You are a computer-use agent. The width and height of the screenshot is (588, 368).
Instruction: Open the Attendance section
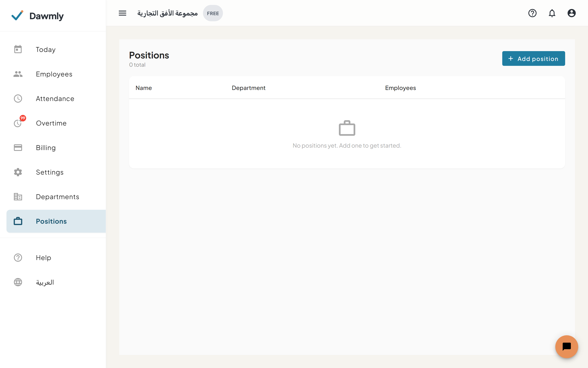pos(56,99)
